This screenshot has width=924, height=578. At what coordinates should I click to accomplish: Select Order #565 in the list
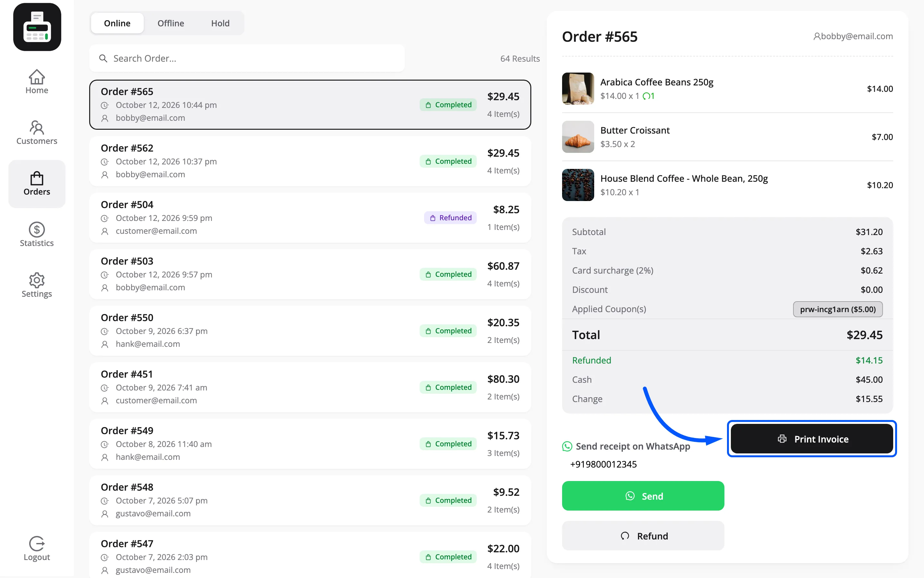(310, 105)
